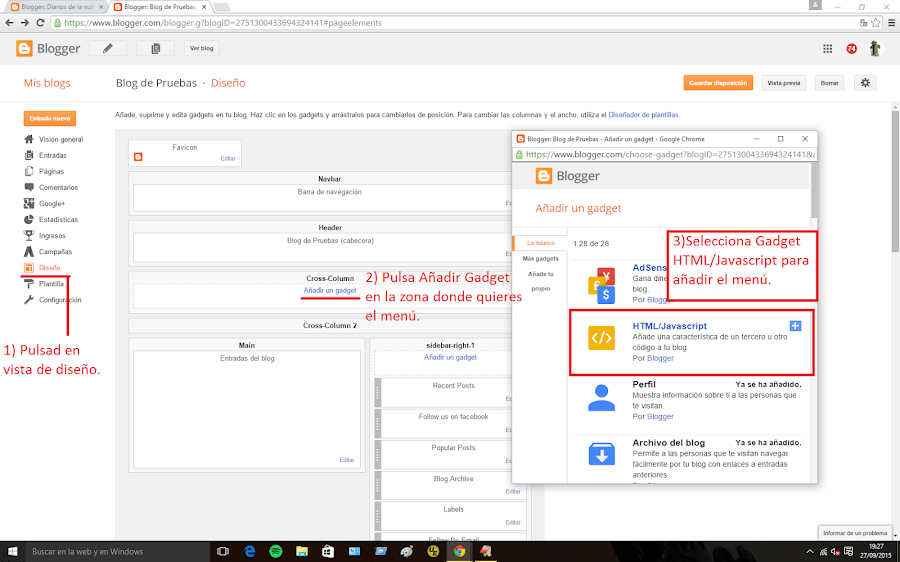This screenshot has height=562, width=900.
Task: Click Añadir un gadget in Cross-Column
Action: (330, 290)
